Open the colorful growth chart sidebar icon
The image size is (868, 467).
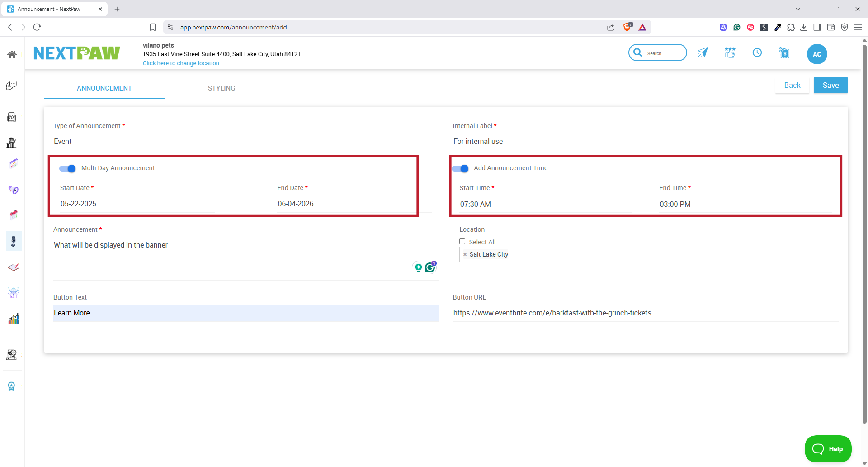pyautogui.click(x=14, y=319)
